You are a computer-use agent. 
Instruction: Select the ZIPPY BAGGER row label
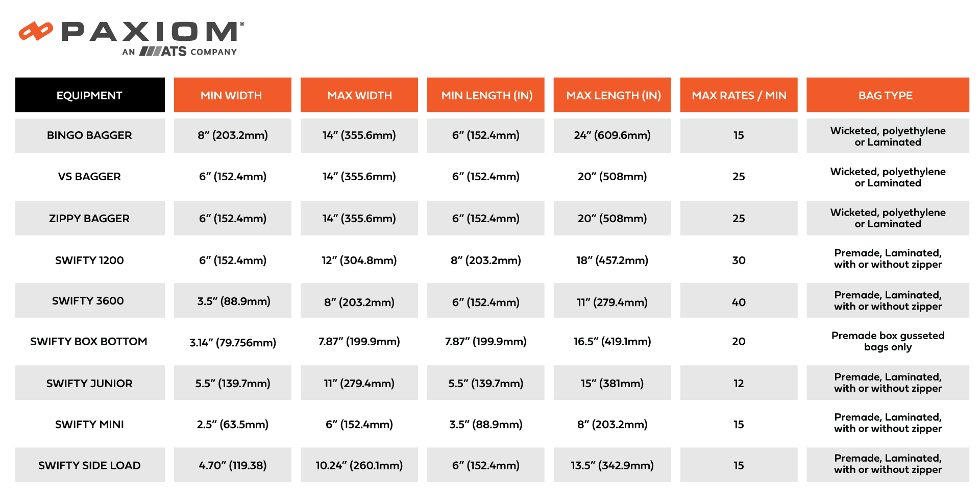89,219
